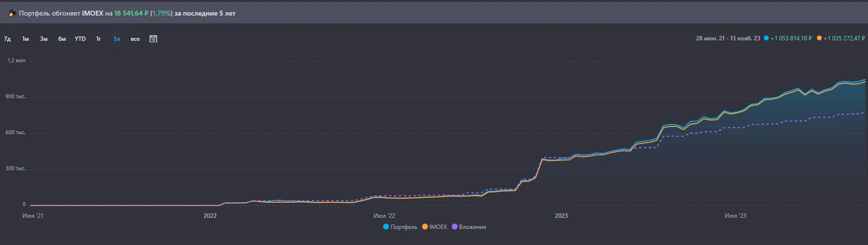Viewport: 868px width, 245px height.
Task: Click the 1,79% figure in banner
Action: click(x=161, y=14)
